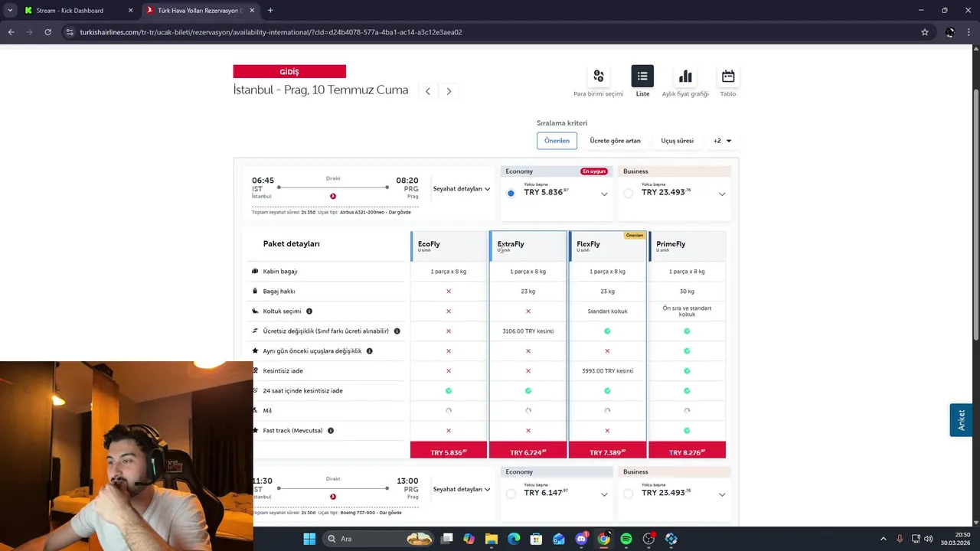Click '3993.00 TRY kesinti' FlexFly cell
980x551 pixels.
click(608, 371)
